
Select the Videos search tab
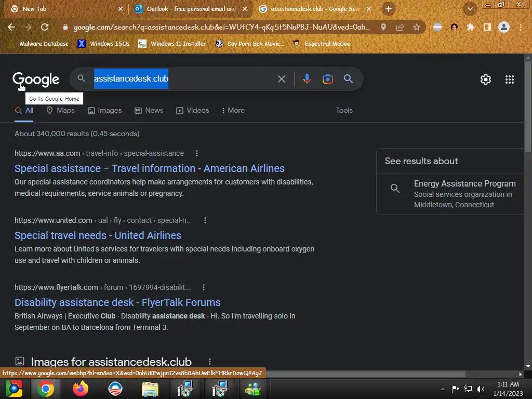192,111
